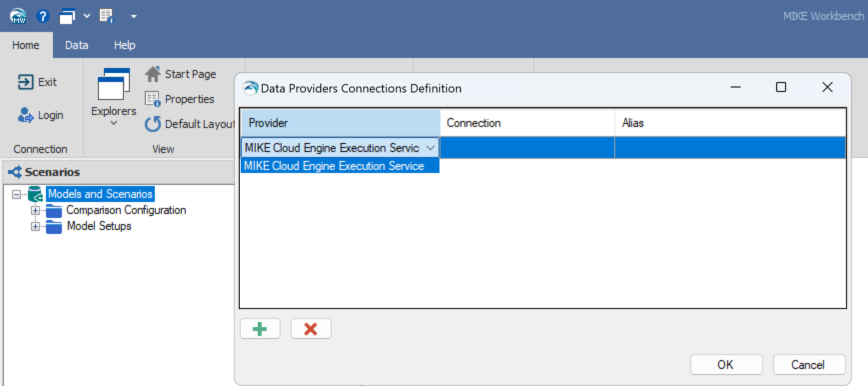Image resolution: width=868 pixels, height=386 pixels.
Task: Switch to the Home ribbon tab
Action: [x=26, y=45]
